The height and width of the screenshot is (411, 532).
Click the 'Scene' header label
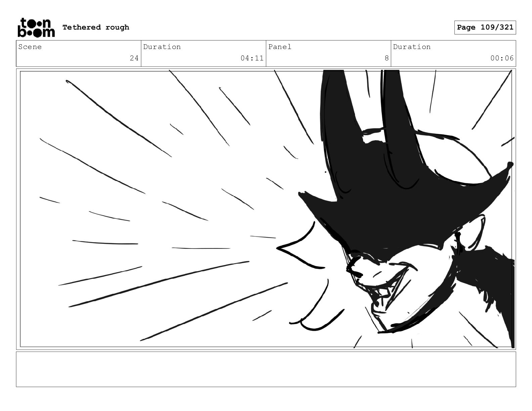pos(30,47)
